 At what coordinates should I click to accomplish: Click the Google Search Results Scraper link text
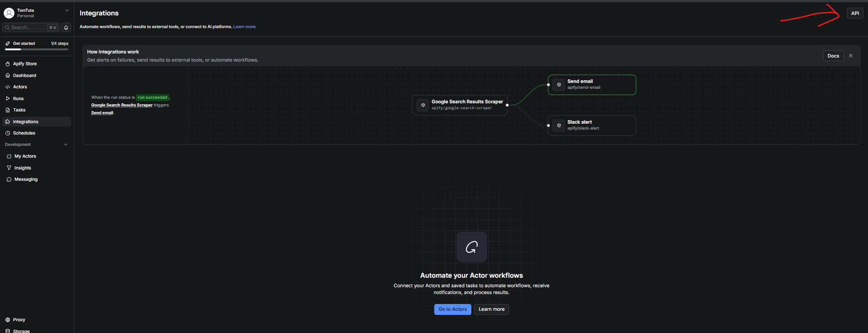tap(122, 105)
